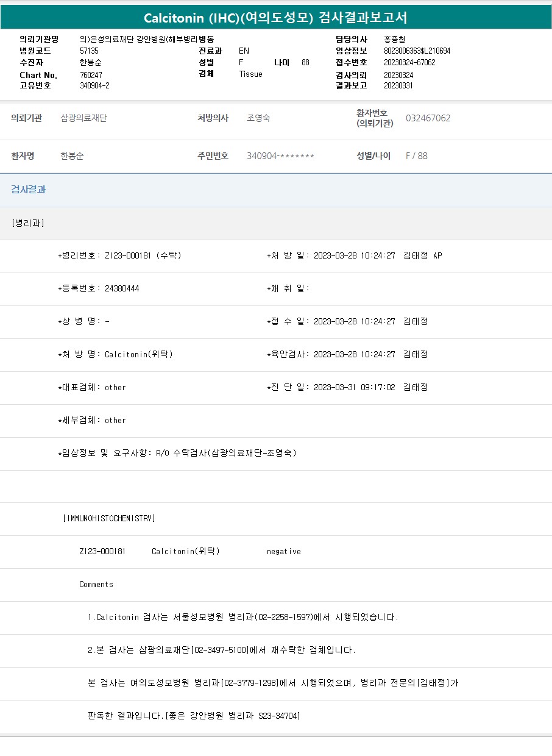Select the 환자번호 value 032467062
Viewport: 552px width, 756px height.
tap(428, 118)
